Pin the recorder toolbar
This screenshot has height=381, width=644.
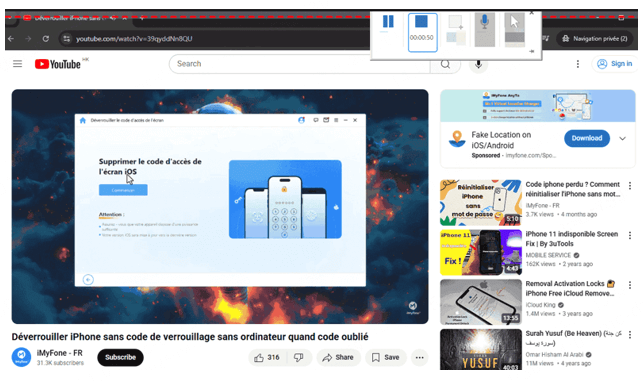click(531, 51)
